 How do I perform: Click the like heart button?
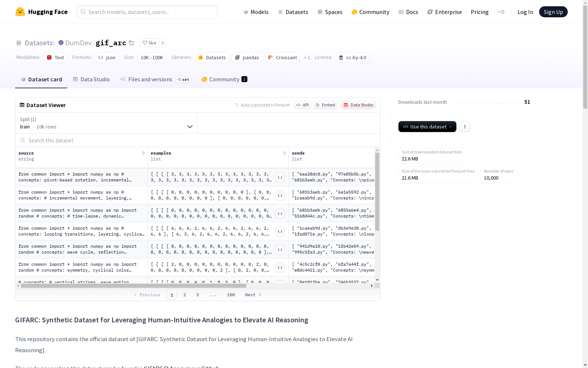point(150,43)
